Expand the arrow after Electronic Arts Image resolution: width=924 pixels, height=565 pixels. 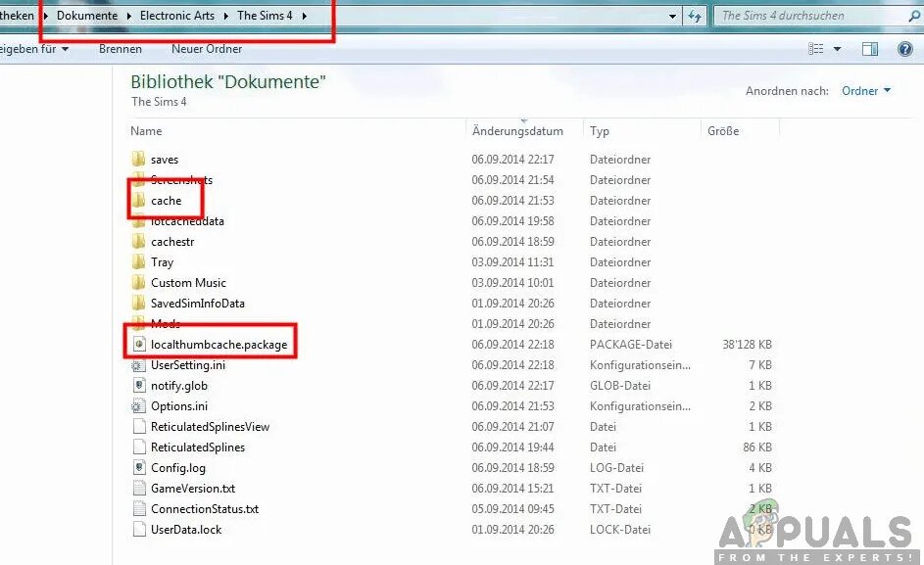click(225, 16)
